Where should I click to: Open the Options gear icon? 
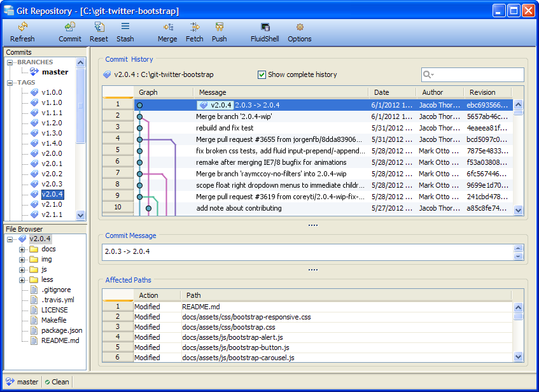click(300, 27)
